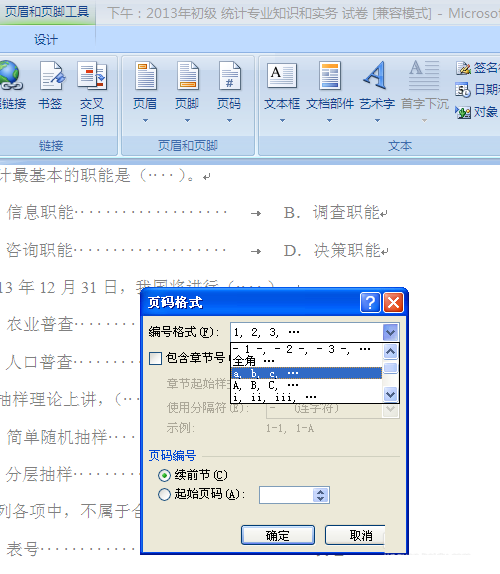
Task: Confirm with the OK (确定) button
Action: (278, 536)
